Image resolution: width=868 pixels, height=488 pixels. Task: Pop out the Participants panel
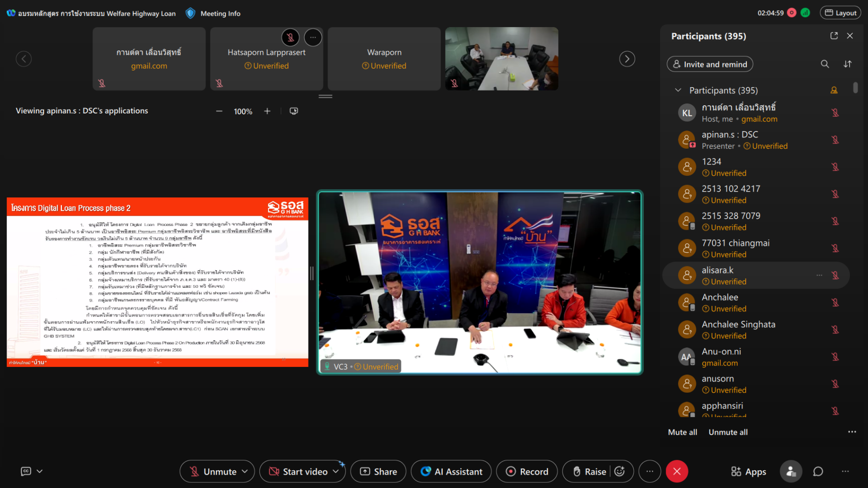(834, 36)
